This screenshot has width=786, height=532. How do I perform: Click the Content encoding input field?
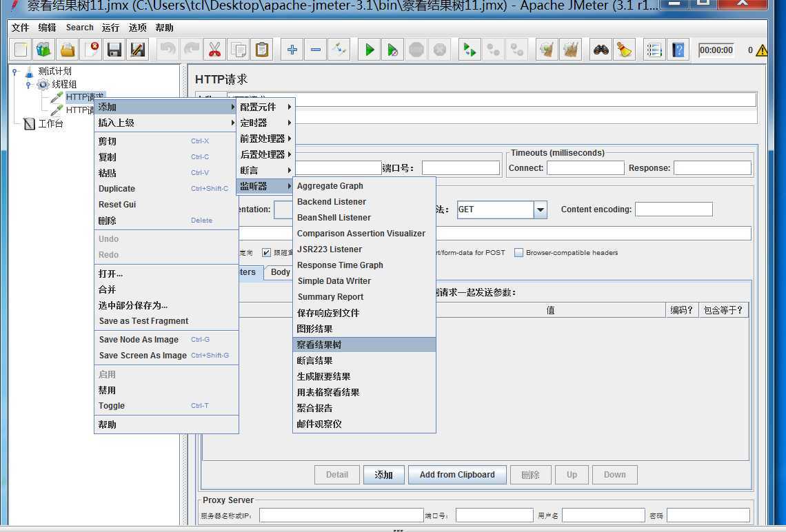click(674, 209)
